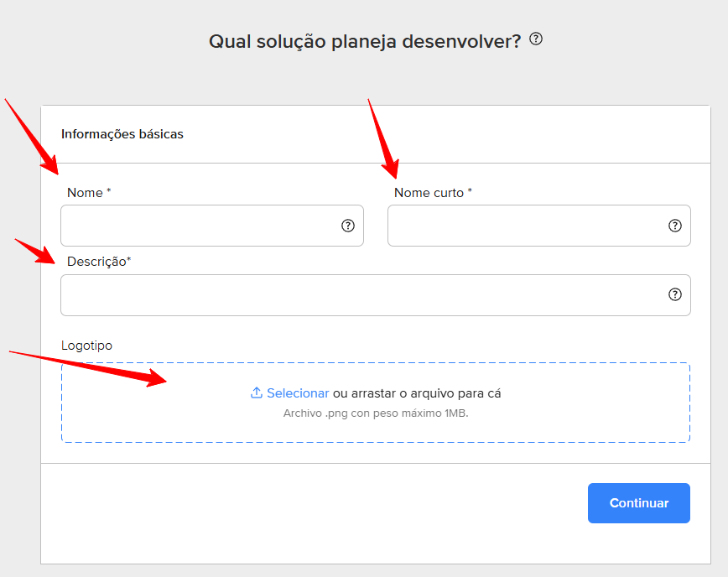Viewport: 728px width, 577px height.
Task: Select the Descrição text field
Action: pos(361,295)
